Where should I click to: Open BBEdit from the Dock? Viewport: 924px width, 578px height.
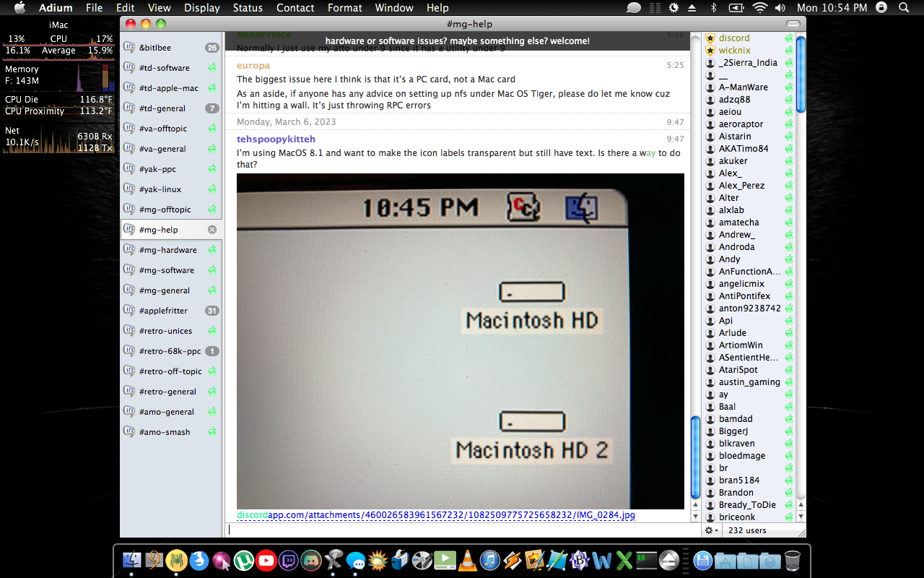coord(580,560)
